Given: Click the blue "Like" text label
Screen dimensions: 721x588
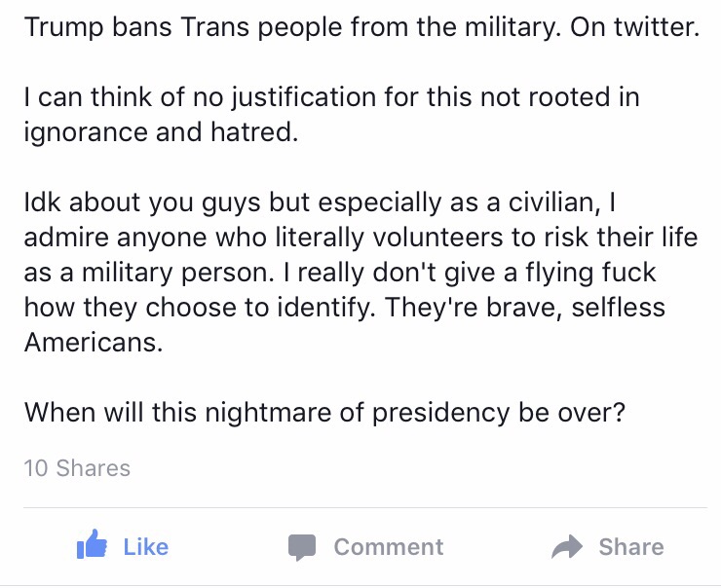Looking at the screenshot, I should (146, 547).
